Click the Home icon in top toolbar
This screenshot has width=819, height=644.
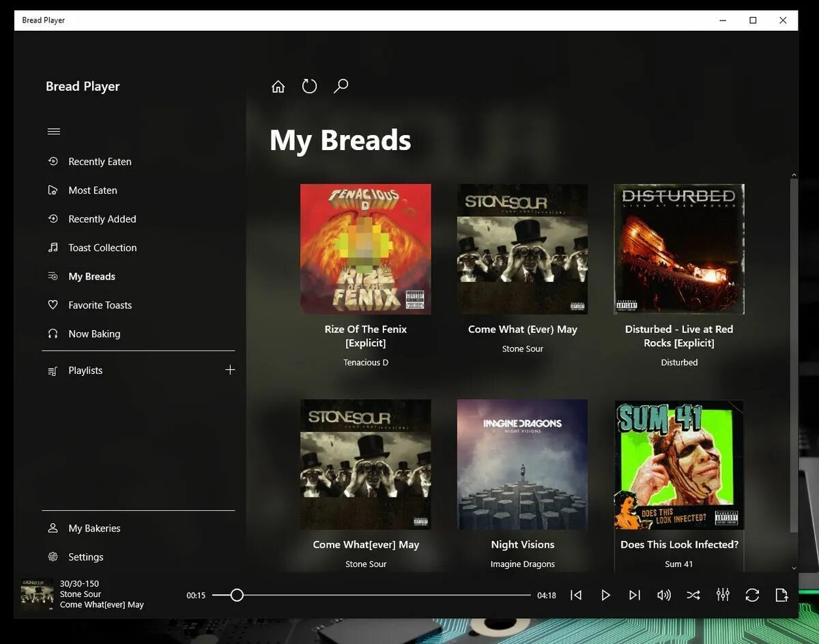[x=278, y=87]
